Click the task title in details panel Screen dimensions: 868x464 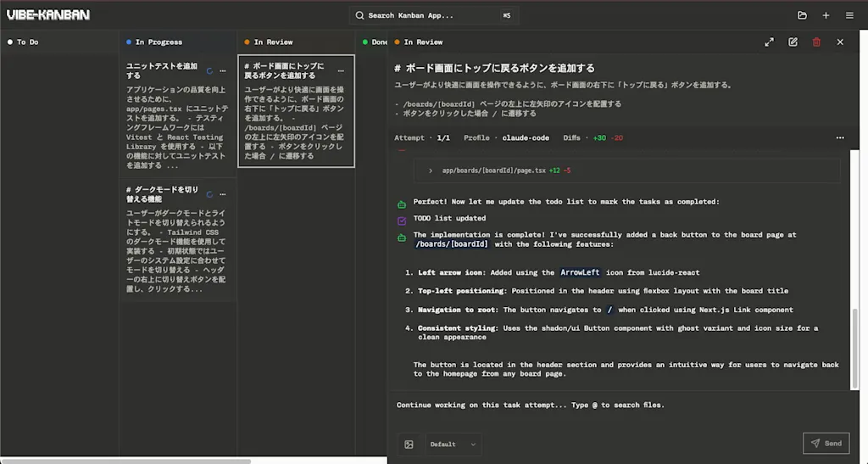494,68
